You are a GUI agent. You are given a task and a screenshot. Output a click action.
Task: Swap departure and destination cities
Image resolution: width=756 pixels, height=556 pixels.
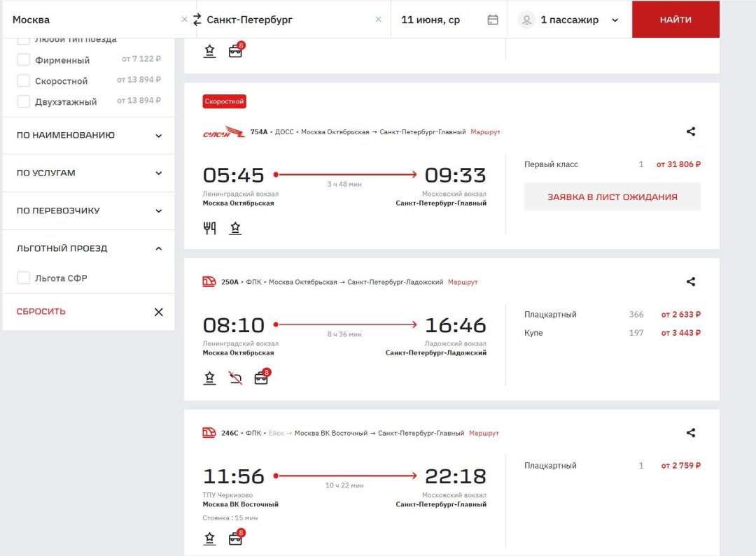click(197, 20)
